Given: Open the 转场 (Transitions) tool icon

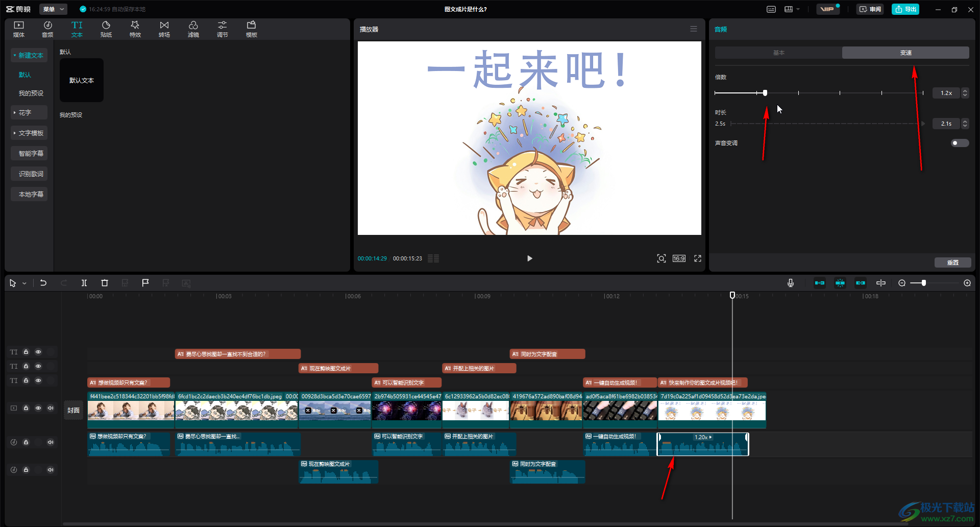Looking at the screenshot, I should pos(164,29).
